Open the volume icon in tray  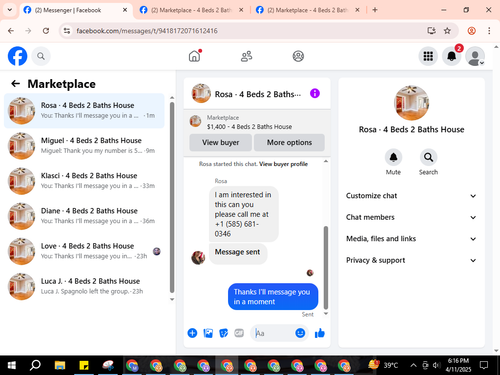(436, 365)
